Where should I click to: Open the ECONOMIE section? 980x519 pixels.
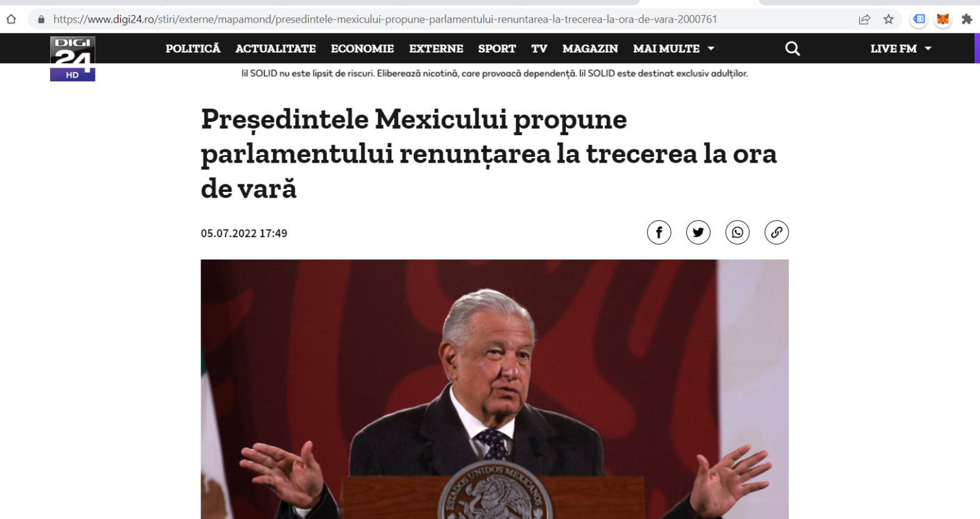362,49
